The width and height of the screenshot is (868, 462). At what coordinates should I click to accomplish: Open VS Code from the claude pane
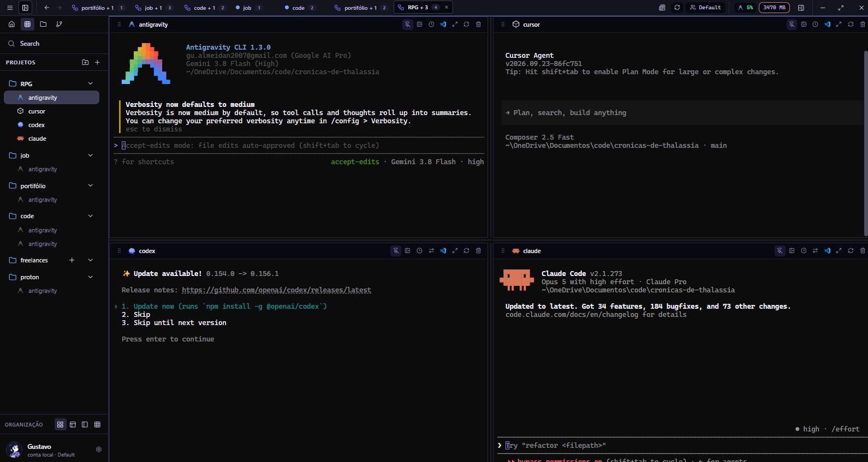827,251
